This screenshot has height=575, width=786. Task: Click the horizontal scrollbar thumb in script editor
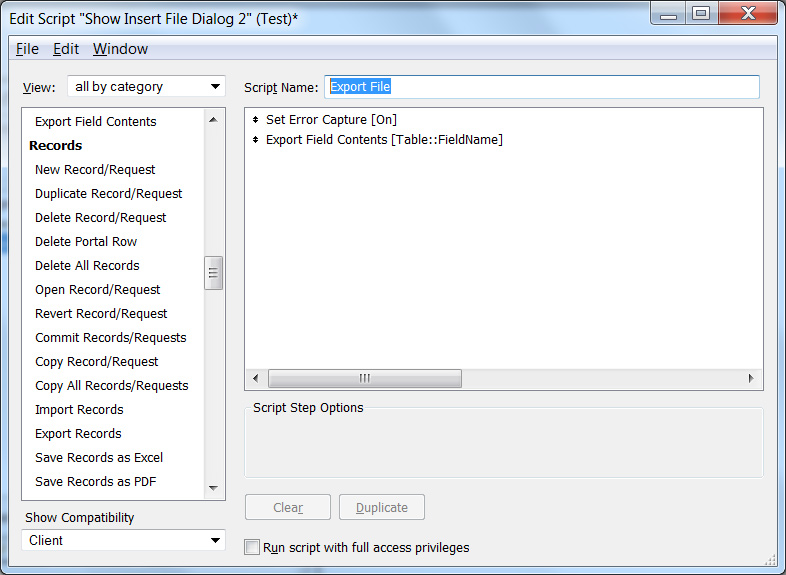[x=364, y=378]
